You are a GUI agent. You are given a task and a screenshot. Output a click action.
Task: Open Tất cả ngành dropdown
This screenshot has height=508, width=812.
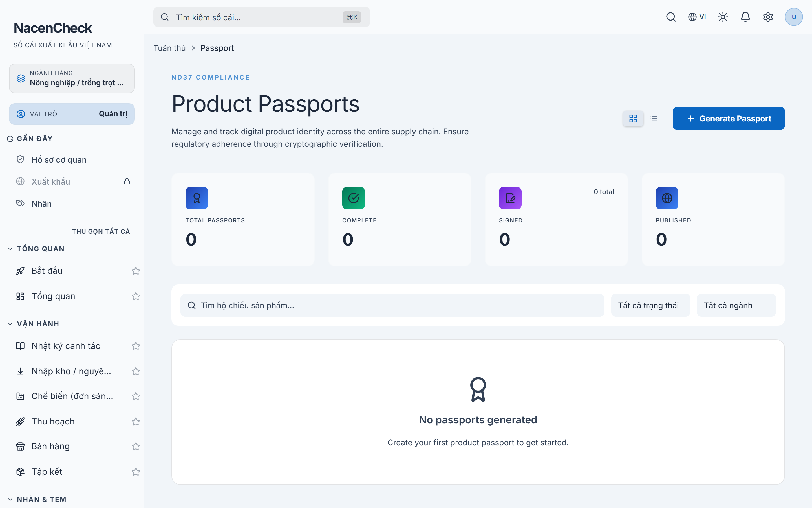(736, 305)
